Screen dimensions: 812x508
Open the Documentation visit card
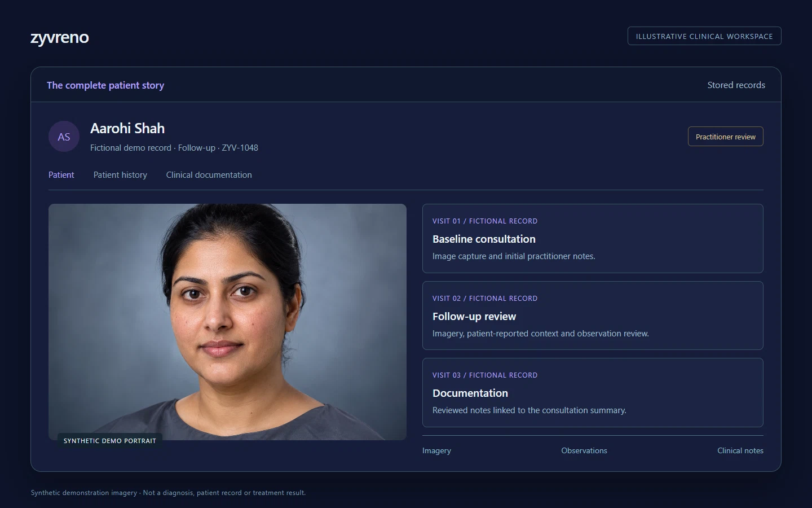coord(593,393)
